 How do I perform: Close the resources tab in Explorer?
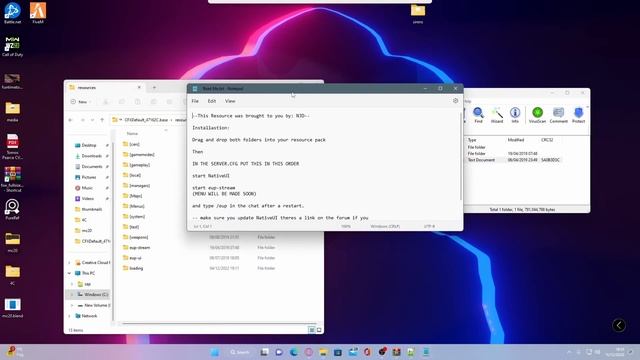click(139, 87)
